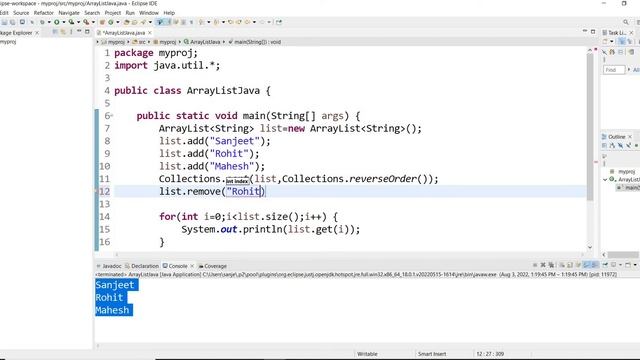Click the New Java Class toolbar icon
640x360 pixels.
[111, 22]
